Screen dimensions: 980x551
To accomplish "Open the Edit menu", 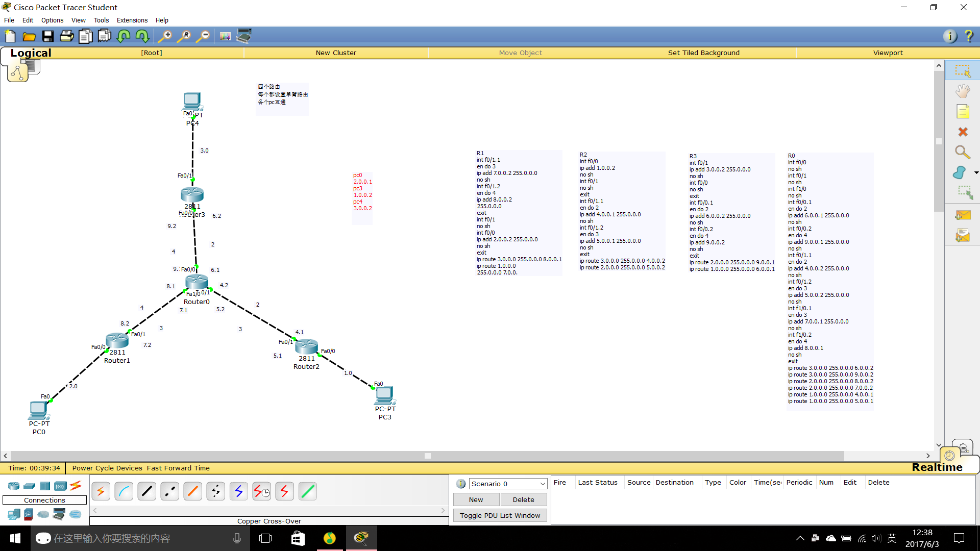I will point(28,20).
